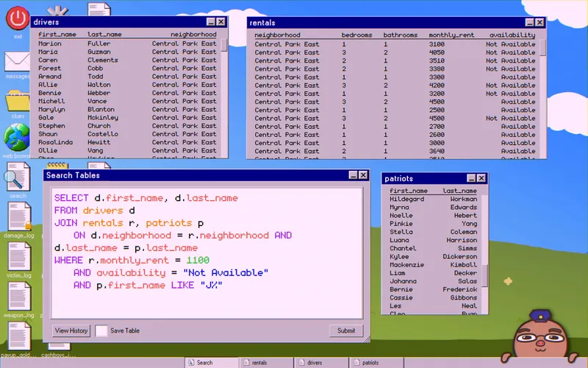Toggle the Save Table checkbox
The height and width of the screenshot is (368, 588).
(x=101, y=330)
